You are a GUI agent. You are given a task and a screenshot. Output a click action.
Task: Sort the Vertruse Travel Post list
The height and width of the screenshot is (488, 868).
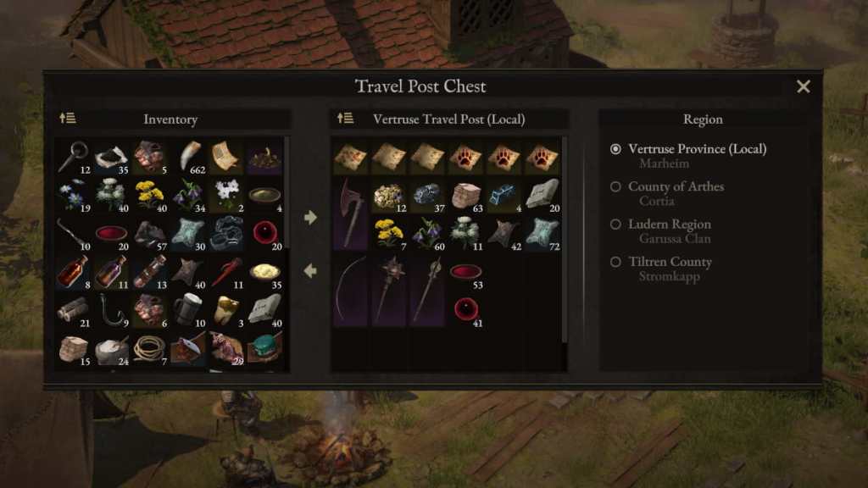coord(346,118)
